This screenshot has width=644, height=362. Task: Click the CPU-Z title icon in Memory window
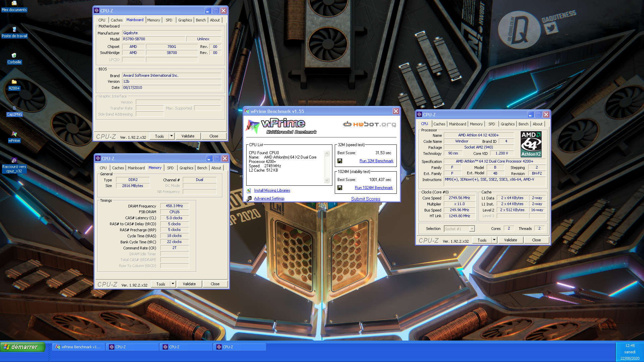pyautogui.click(x=98, y=159)
